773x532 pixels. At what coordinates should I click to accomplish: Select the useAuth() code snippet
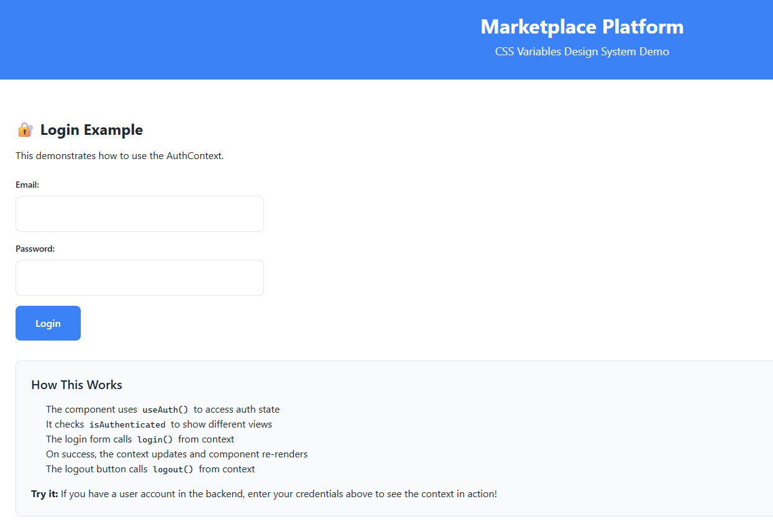tap(165, 409)
